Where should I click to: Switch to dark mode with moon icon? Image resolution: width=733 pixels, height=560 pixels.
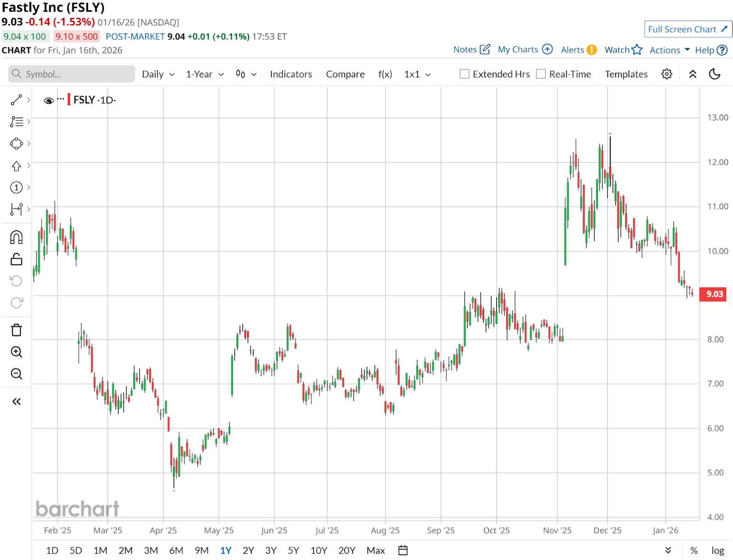[715, 74]
